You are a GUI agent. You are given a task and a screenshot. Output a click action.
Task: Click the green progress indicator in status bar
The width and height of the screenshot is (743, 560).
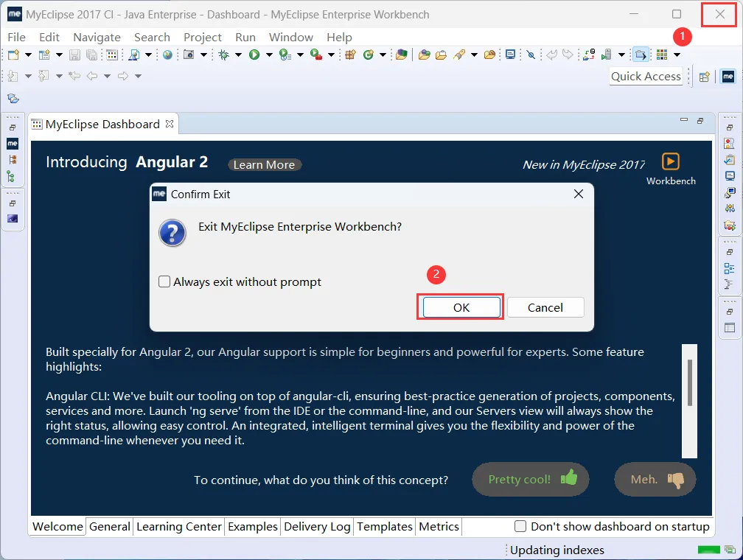tap(708, 550)
